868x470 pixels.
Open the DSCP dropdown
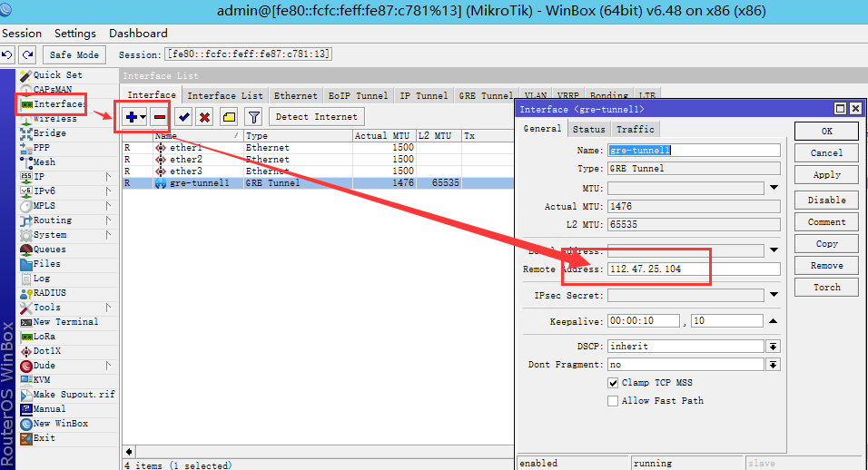(774, 346)
